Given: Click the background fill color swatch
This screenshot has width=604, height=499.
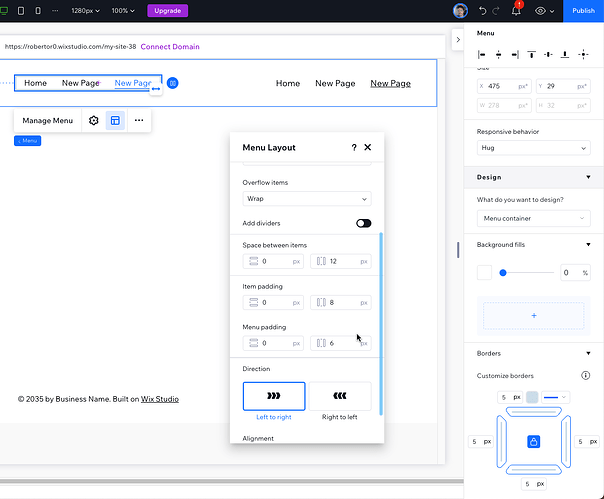Looking at the screenshot, I should click(484, 273).
